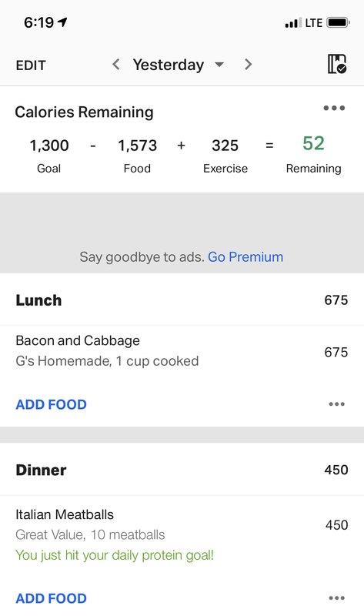Open the Italian Meatballs entry
This screenshot has width=364, height=616.
[x=182, y=534]
